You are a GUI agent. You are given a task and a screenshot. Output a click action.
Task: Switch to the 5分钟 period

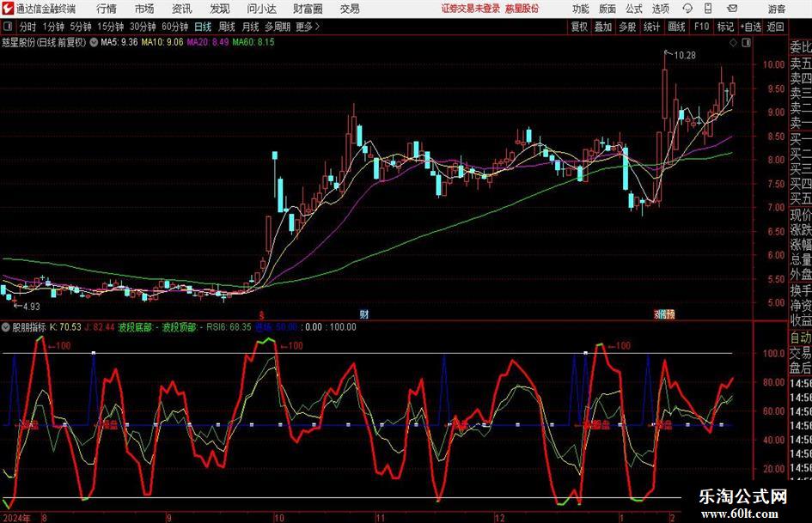coord(81,27)
